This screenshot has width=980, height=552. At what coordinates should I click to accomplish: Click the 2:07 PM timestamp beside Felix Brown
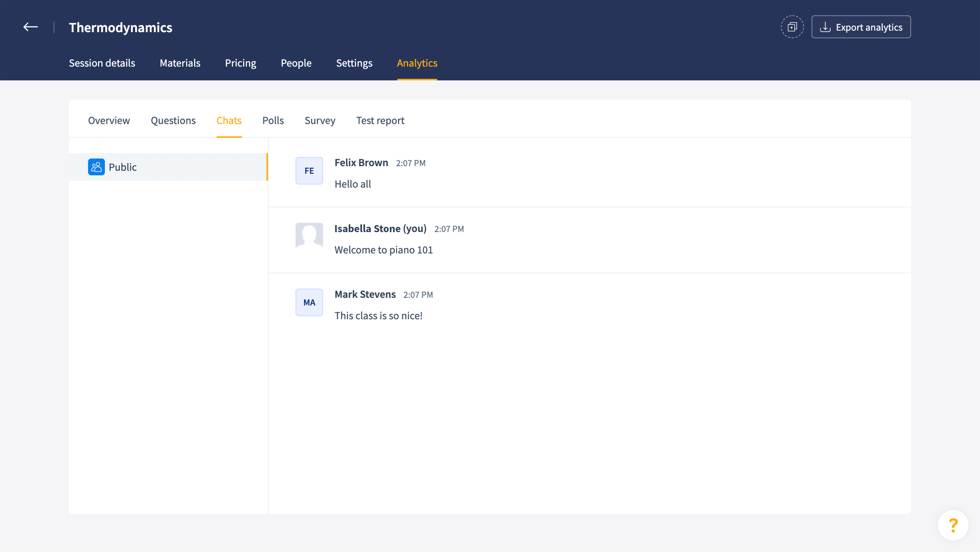click(x=411, y=163)
